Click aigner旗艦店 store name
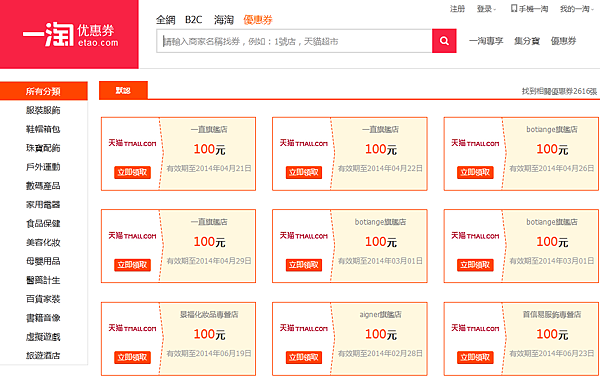Screen dimensions: 600x378 [x=380, y=314]
